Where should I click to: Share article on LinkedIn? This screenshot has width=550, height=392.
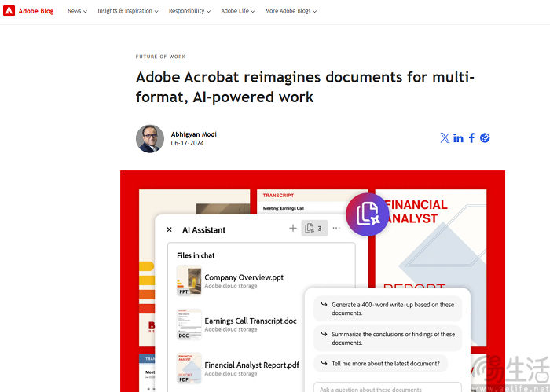[x=458, y=138]
